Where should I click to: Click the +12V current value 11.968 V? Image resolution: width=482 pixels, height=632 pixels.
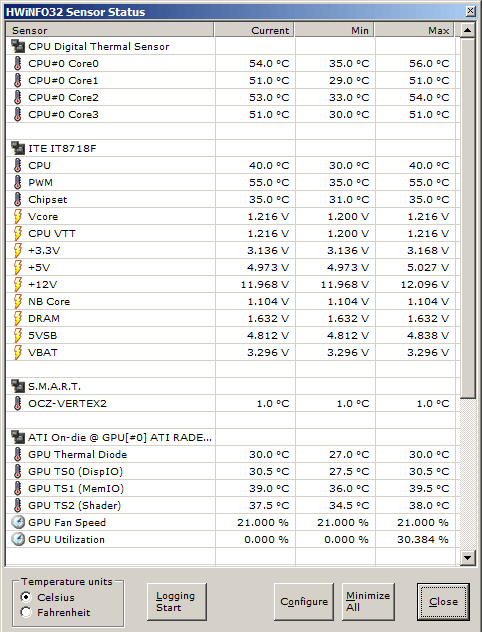pyautogui.click(x=265, y=285)
